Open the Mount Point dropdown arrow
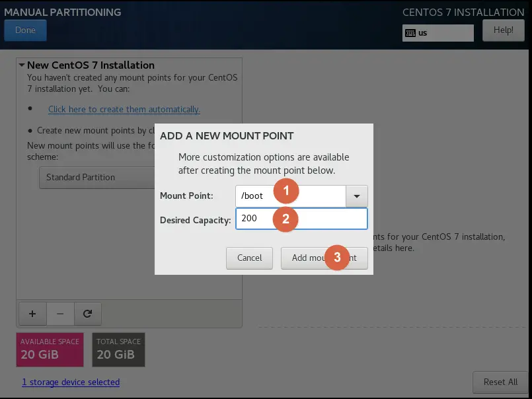The image size is (532, 399). pos(357,196)
